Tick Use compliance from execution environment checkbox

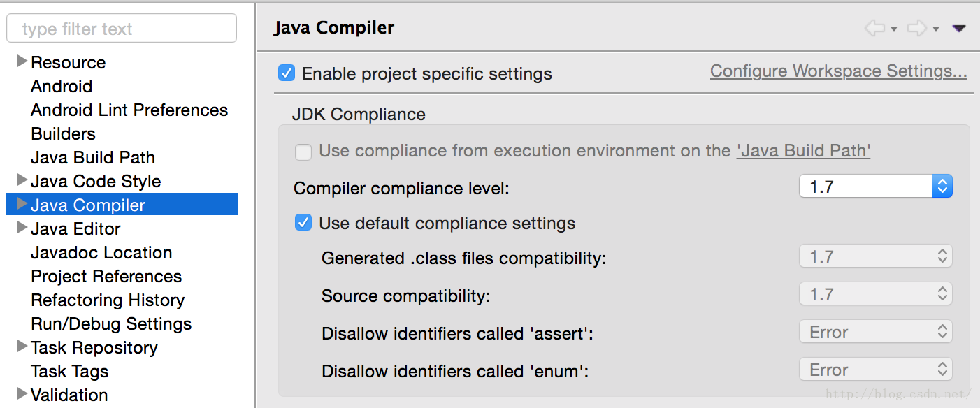pyautogui.click(x=303, y=152)
